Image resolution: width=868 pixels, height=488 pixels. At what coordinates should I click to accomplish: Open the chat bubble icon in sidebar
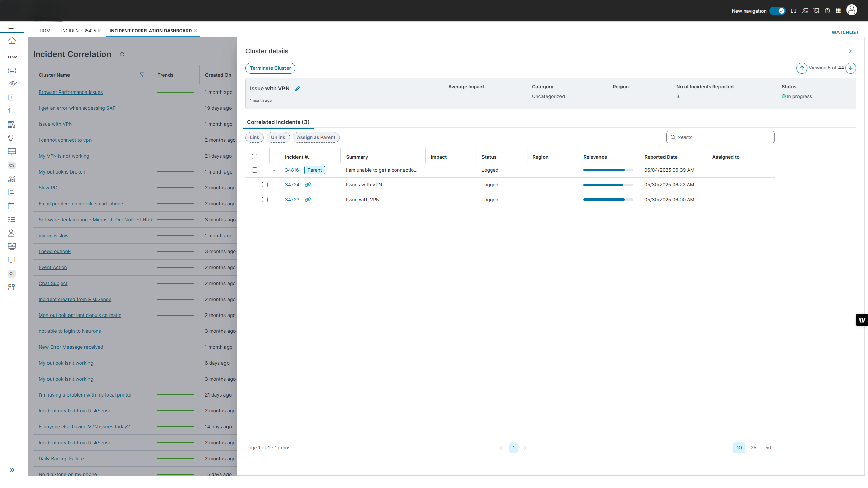(12, 260)
